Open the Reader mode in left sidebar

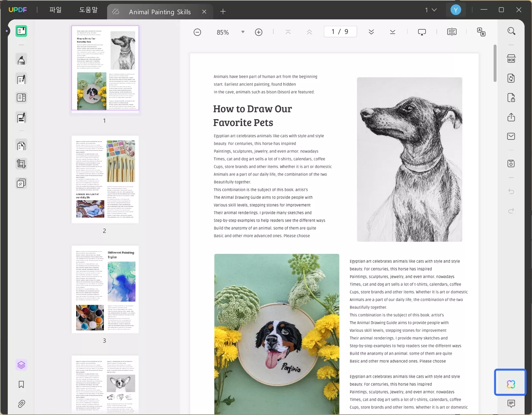tap(21, 31)
